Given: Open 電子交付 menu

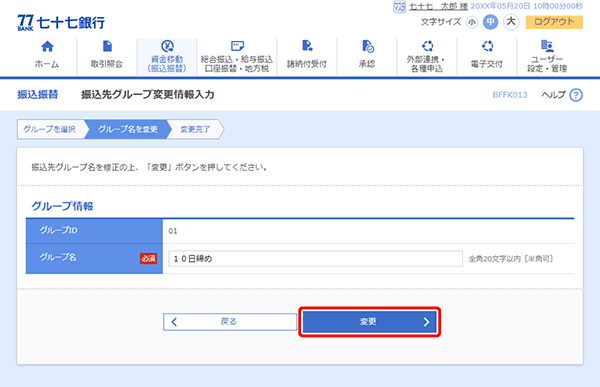Looking at the screenshot, I should (x=487, y=56).
